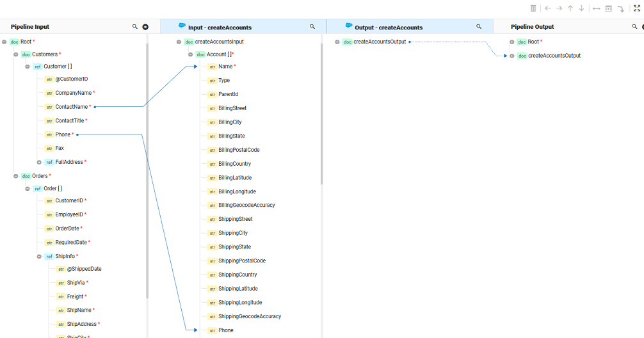Select the Type field in Account
The width and height of the screenshot is (644, 338).
(x=224, y=81)
